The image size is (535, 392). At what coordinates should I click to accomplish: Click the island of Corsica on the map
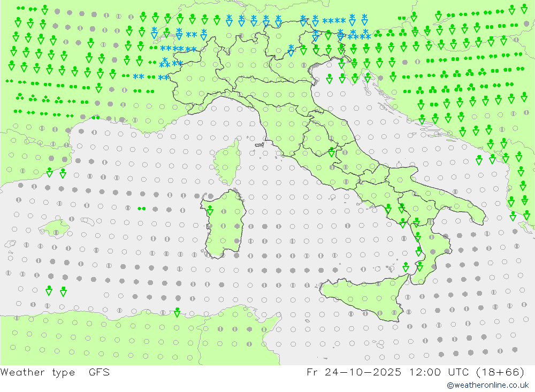[227, 163]
